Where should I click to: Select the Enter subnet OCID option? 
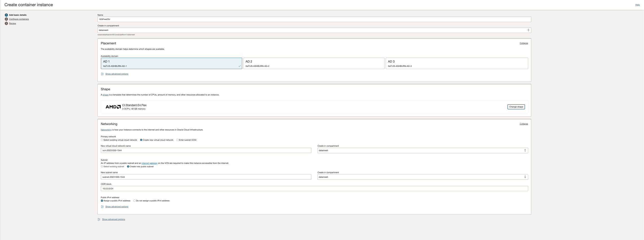177,140
